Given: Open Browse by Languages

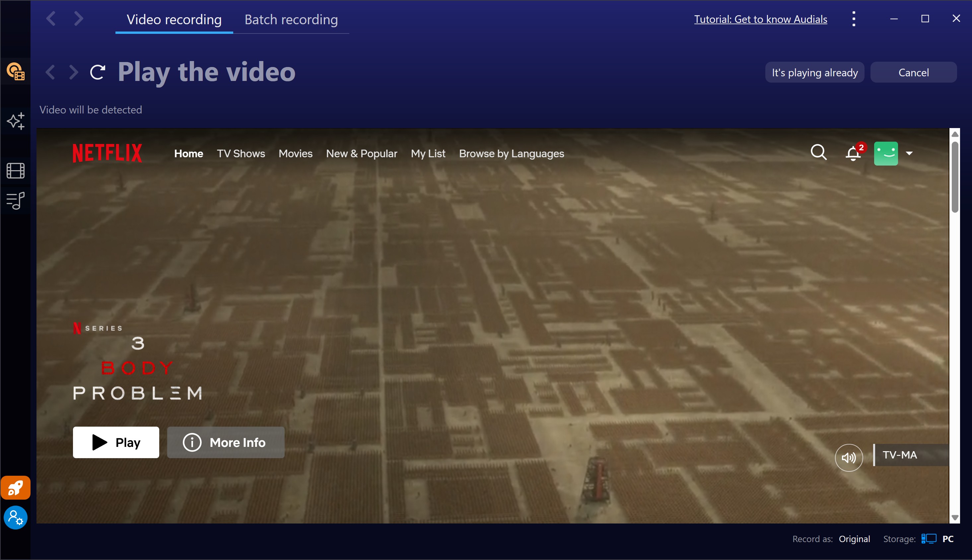Looking at the screenshot, I should pos(511,154).
